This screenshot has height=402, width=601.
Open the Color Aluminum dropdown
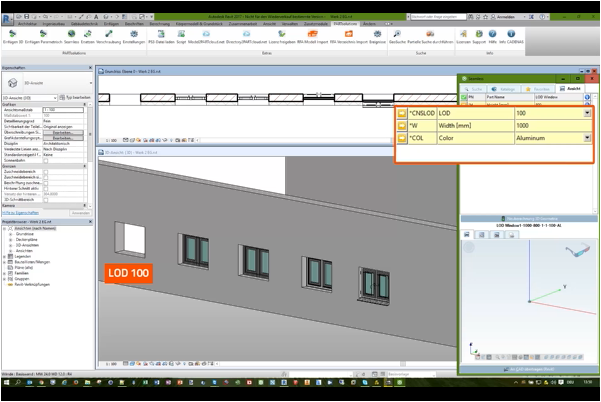click(587, 139)
